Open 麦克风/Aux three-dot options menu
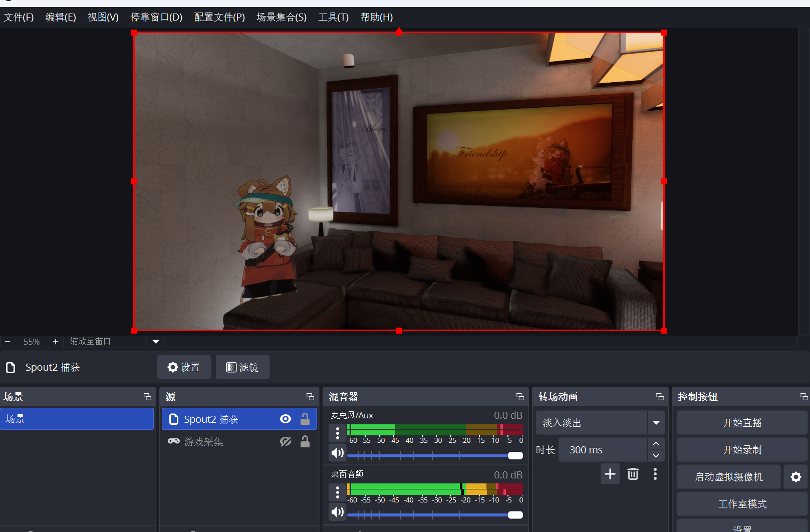The height and width of the screenshot is (532, 810). click(338, 433)
